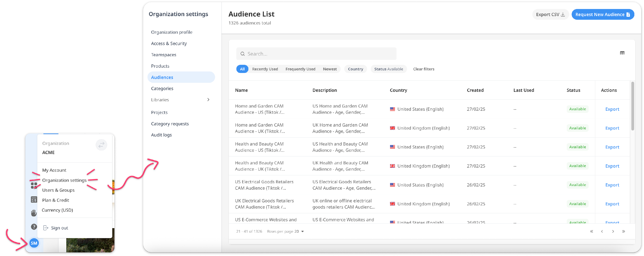Export Home and Garden UK audience
This screenshot has width=644, height=256.
point(612,128)
